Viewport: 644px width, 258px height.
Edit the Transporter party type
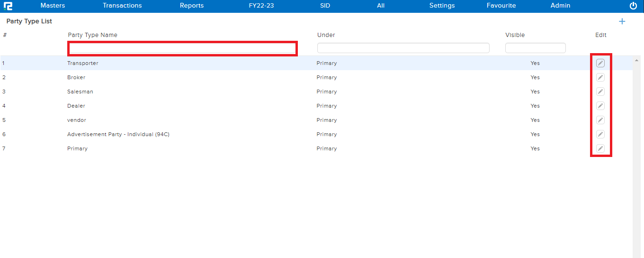coord(600,63)
